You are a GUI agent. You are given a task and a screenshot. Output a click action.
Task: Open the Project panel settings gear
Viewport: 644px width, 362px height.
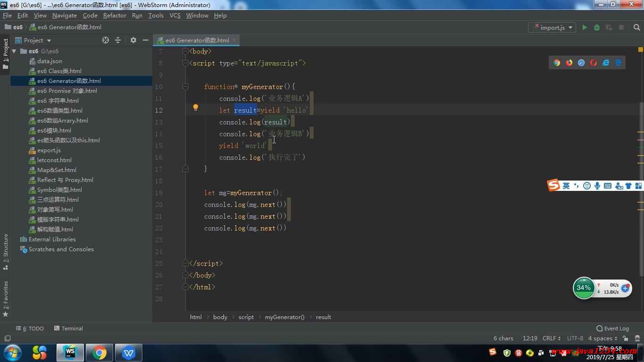tap(133, 40)
